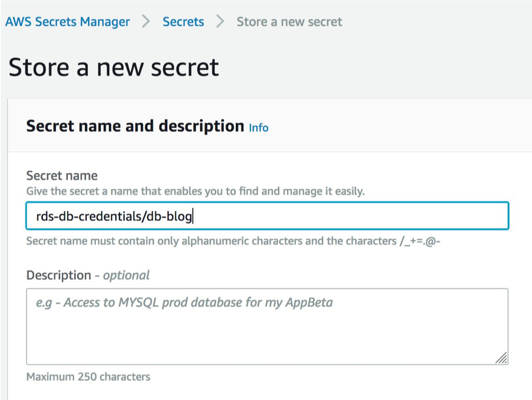532x400 pixels.
Task: Click the Description placeholder example text
Action: pos(180,302)
